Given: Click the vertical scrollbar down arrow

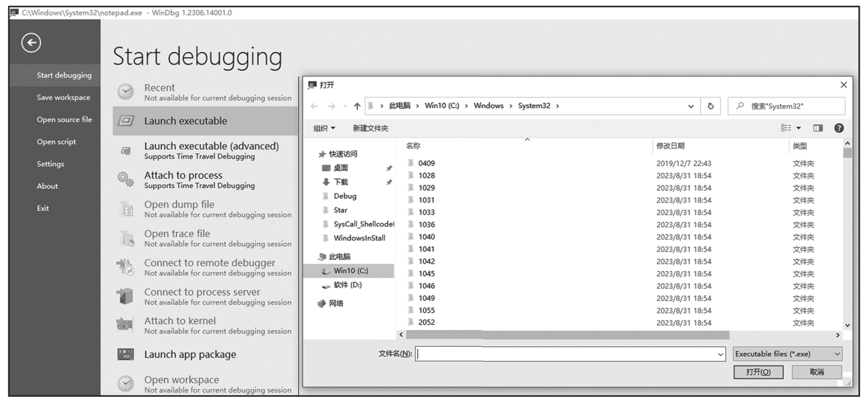Looking at the screenshot, I should point(847,325).
